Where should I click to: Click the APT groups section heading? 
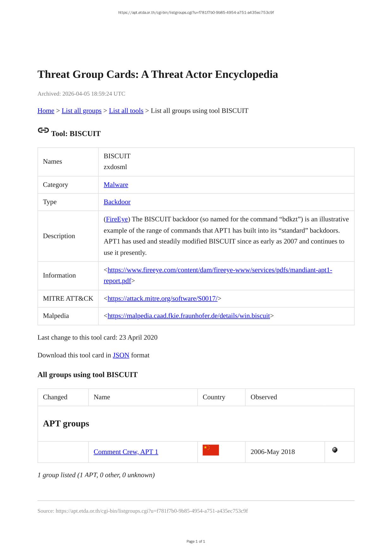click(x=66, y=424)
